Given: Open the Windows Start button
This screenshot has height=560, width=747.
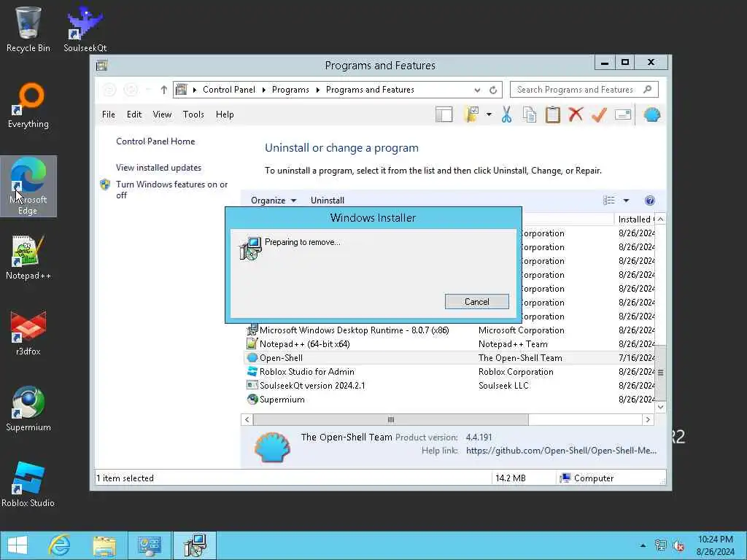Looking at the screenshot, I should point(18,545).
